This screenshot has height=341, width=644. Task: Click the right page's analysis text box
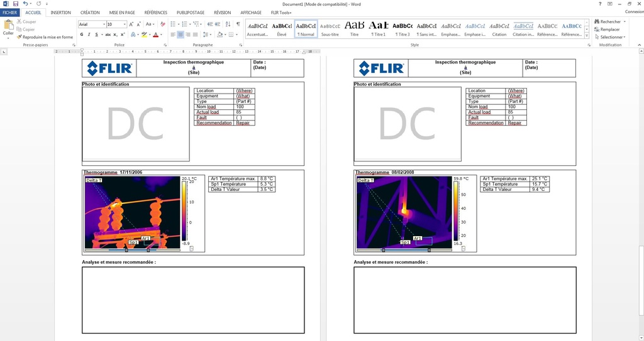coord(465,300)
